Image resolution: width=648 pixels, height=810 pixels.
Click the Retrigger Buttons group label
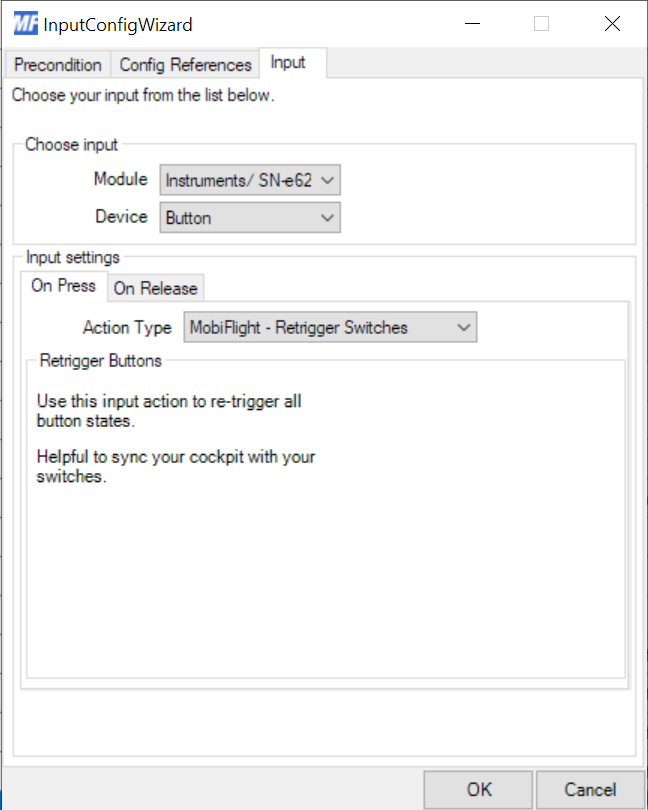pyautogui.click(x=101, y=361)
